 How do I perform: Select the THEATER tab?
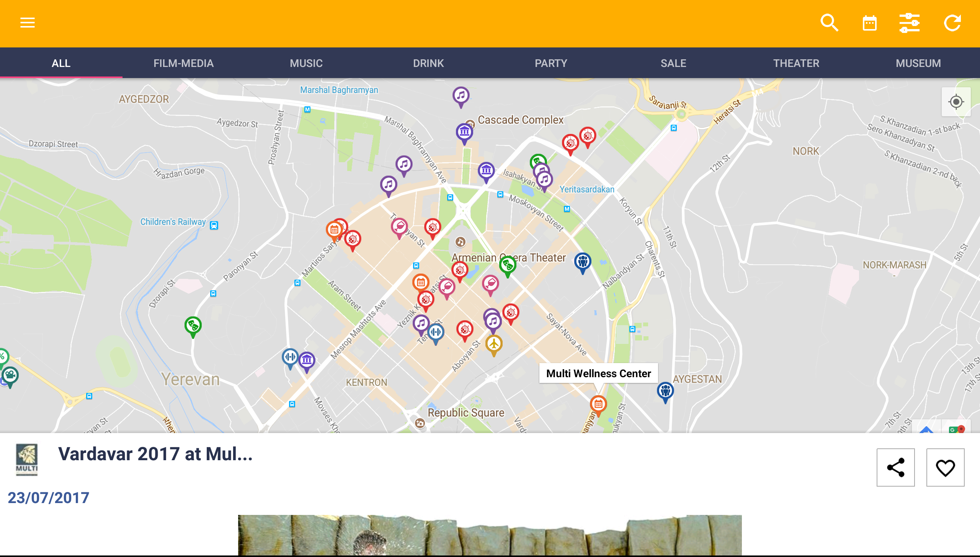796,63
